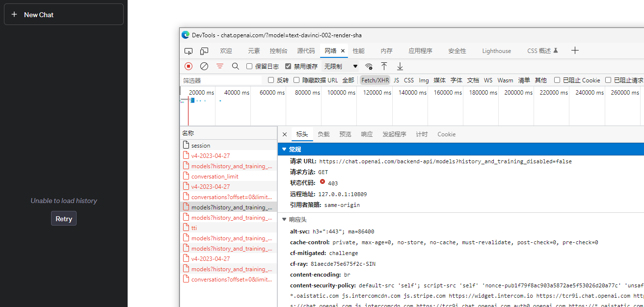
Task: Select the 预览 request detail tab
Action: [345, 134]
